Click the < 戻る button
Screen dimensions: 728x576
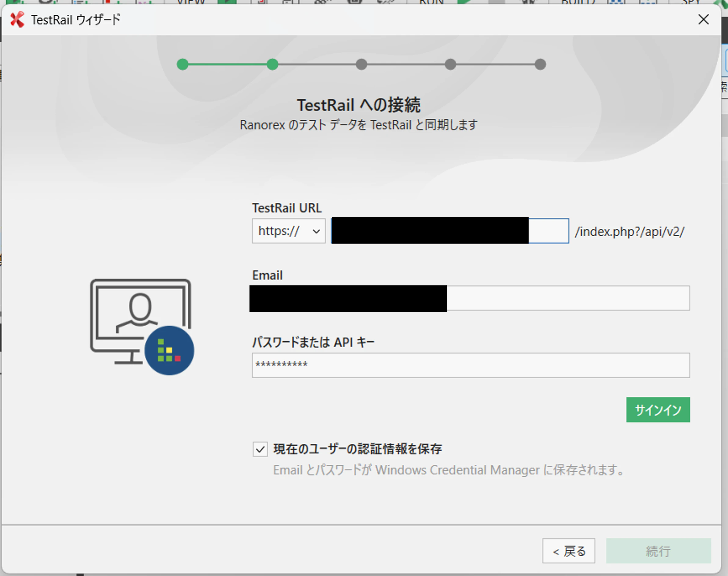pyautogui.click(x=569, y=551)
